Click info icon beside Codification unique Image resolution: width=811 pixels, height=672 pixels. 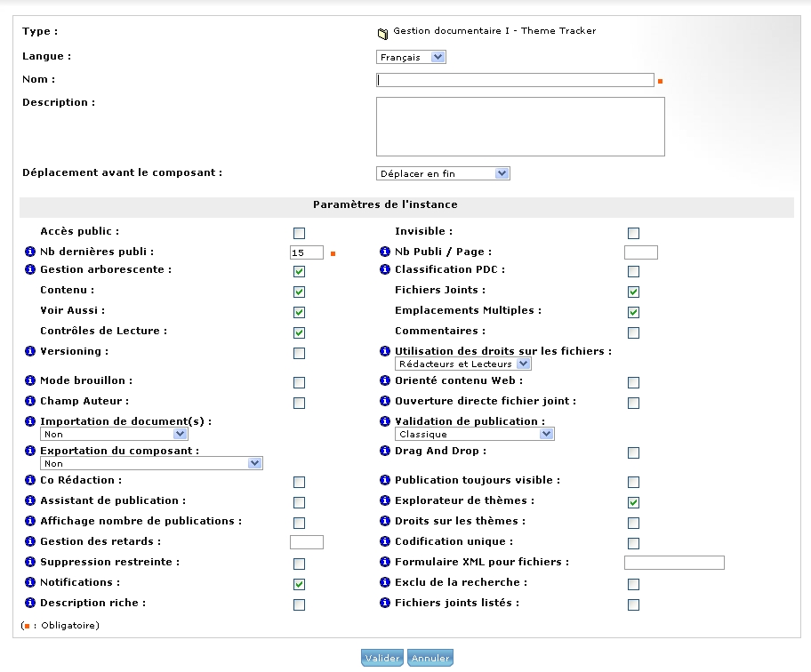(x=385, y=541)
